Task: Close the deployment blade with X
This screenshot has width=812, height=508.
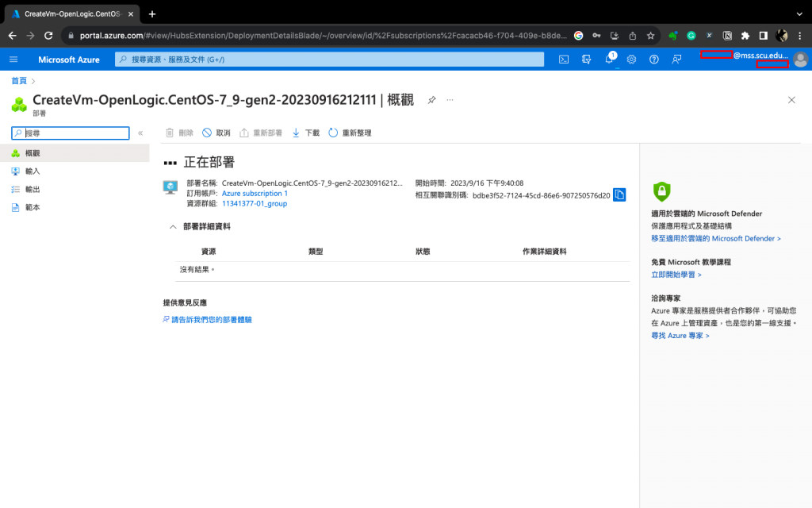Action: coord(791,100)
